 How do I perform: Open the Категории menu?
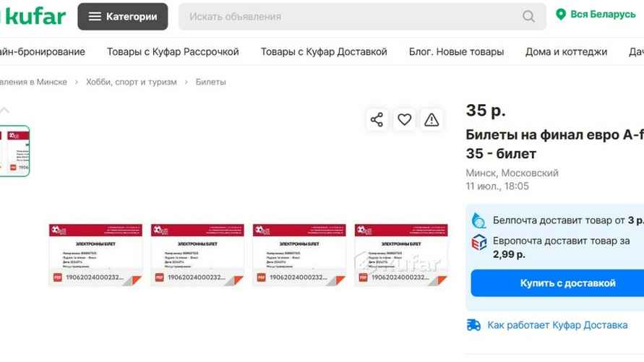(x=123, y=17)
